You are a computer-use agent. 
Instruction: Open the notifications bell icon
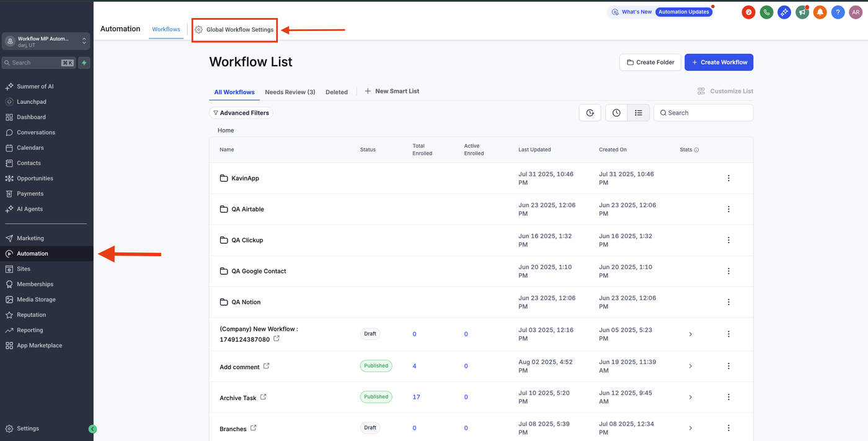tap(820, 12)
